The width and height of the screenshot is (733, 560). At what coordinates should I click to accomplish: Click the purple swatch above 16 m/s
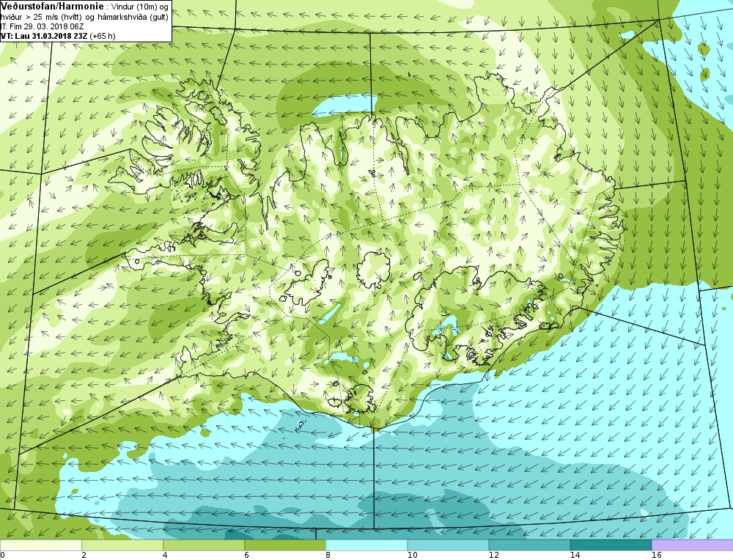tap(693, 545)
